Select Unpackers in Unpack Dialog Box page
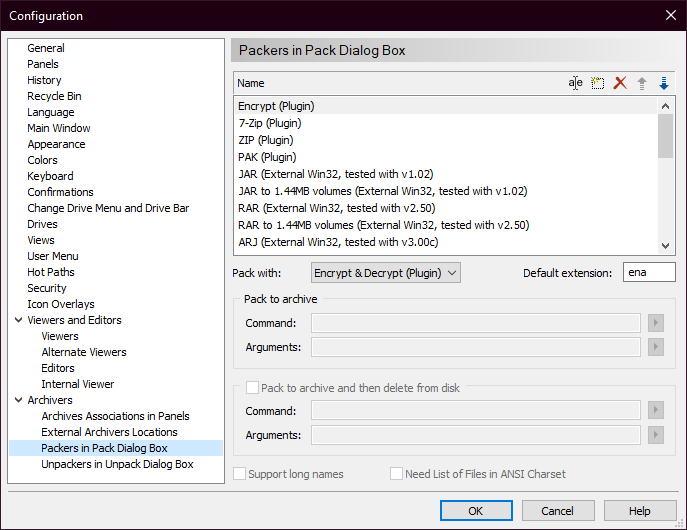Screen dimensions: 687x530 coord(117,464)
